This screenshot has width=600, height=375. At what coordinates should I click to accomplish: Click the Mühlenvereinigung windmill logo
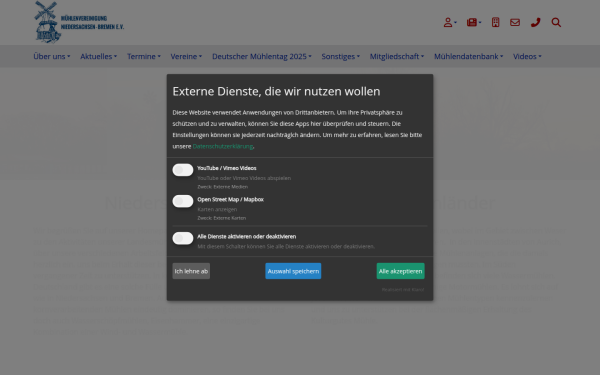coord(79,22)
